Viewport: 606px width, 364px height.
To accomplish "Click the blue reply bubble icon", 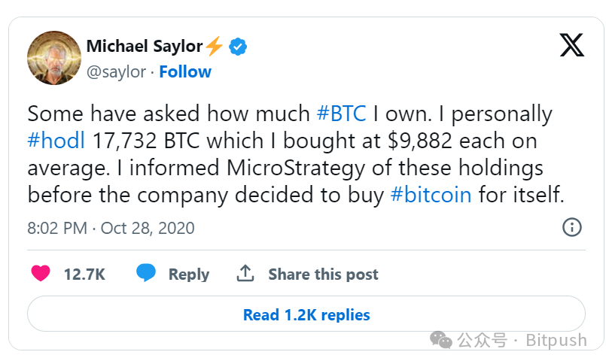I will click(x=146, y=274).
